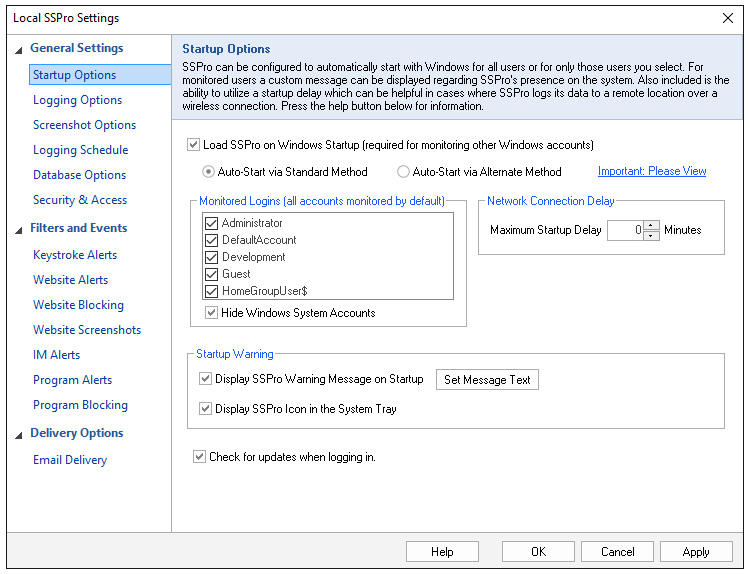Open Keystroke Alerts settings

coord(75,255)
